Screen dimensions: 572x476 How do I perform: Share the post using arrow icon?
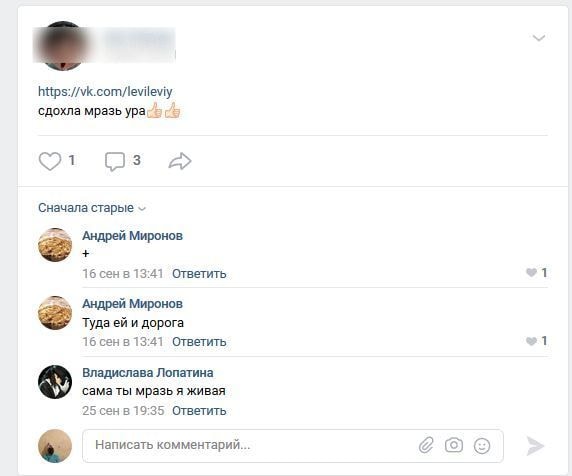(180, 161)
